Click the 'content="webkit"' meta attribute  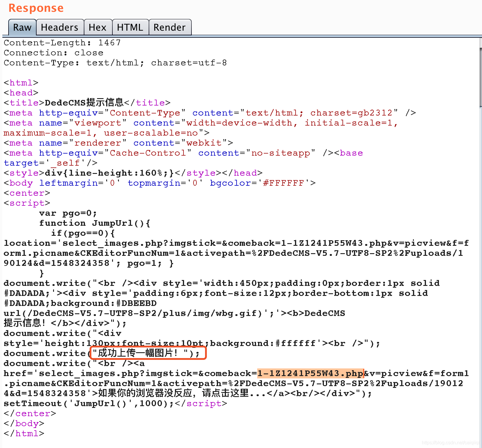point(180,143)
